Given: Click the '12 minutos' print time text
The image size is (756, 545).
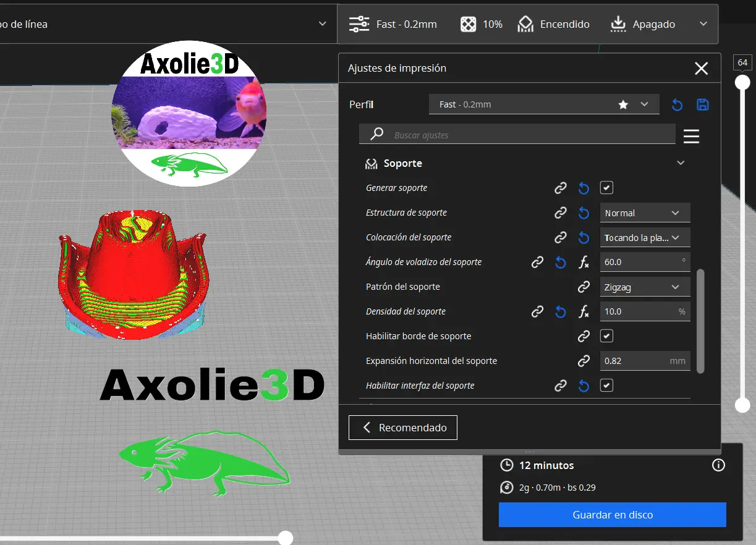Looking at the screenshot, I should tap(546, 465).
